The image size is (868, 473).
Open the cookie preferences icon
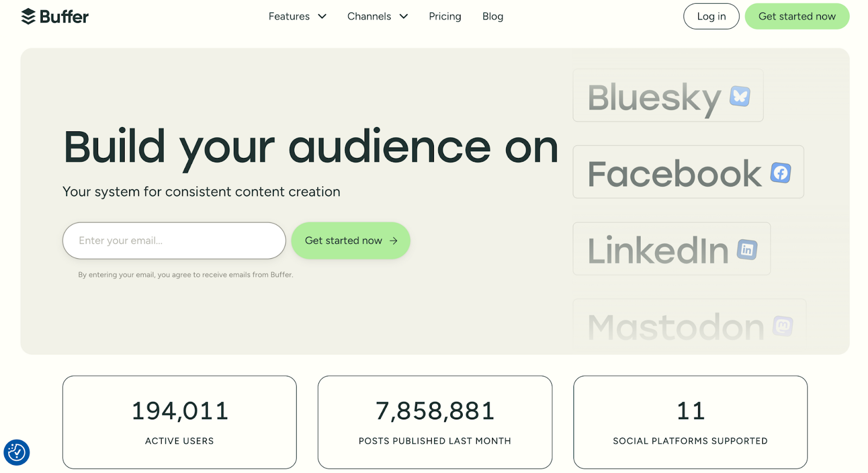coord(16,452)
